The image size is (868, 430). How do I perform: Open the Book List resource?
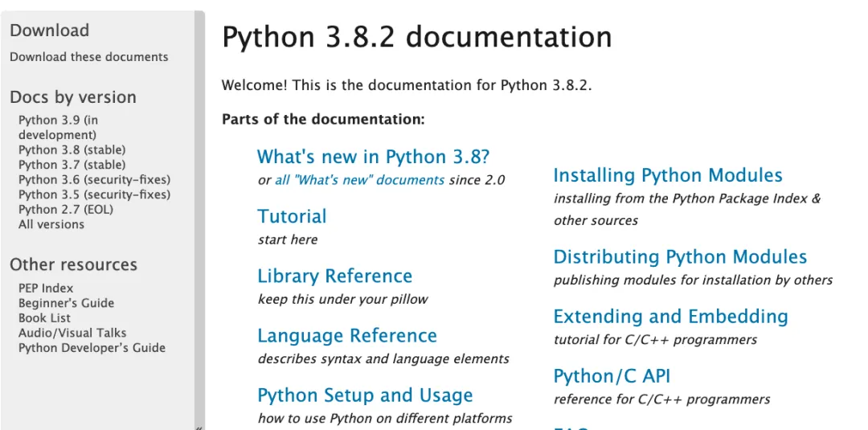[44, 317]
